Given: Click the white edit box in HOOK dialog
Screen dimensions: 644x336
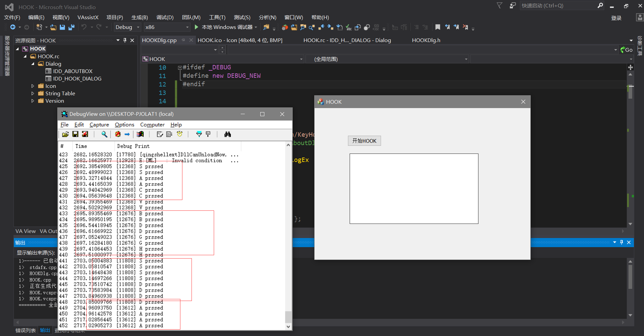Looking at the screenshot, I should tap(414, 189).
